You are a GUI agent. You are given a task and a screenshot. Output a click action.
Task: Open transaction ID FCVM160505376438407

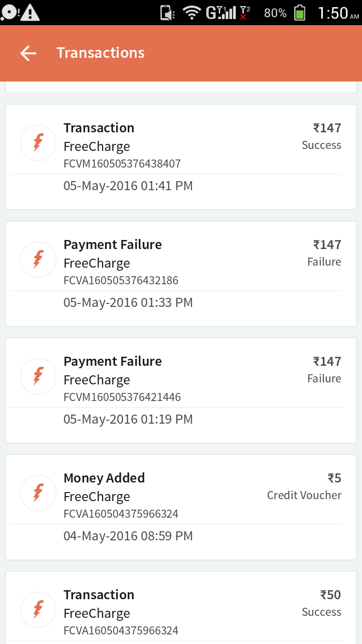(x=122, y=164)
